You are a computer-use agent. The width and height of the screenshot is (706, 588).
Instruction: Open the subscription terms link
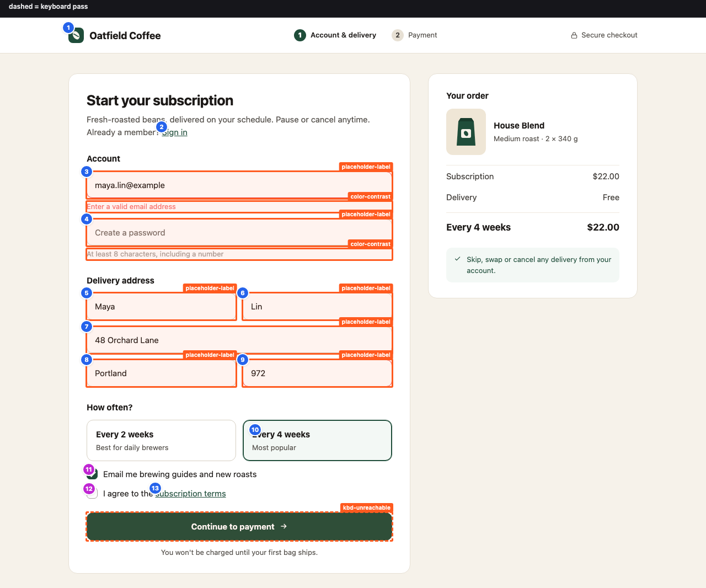click(191, 494)
